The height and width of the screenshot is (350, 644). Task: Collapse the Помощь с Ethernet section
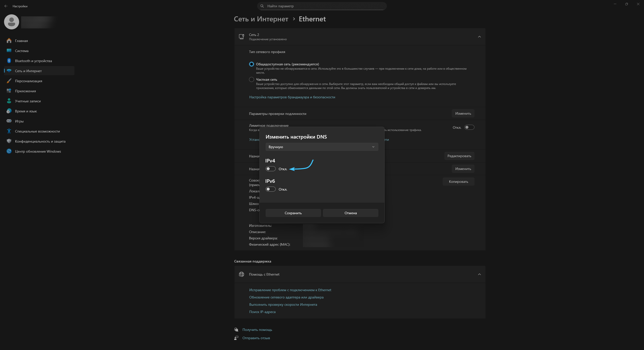pos(479,274)
